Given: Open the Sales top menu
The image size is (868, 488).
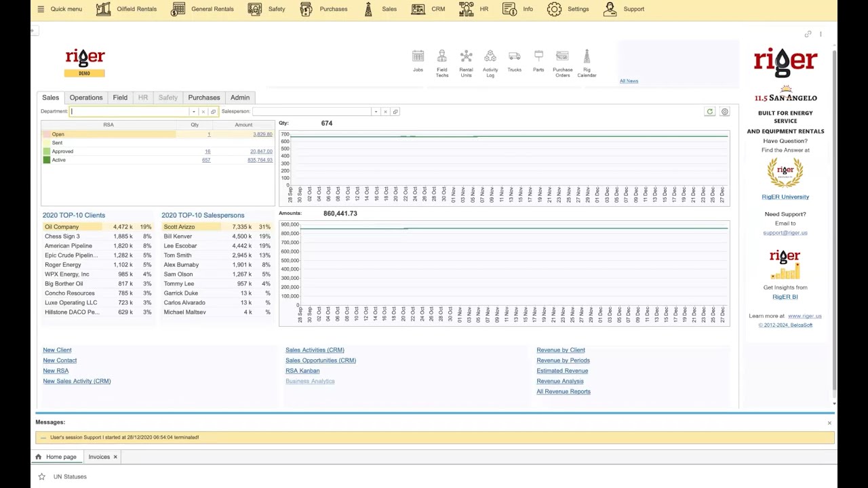Looking at the screenshot, I should pyautogui.click(x=380, y=9).
